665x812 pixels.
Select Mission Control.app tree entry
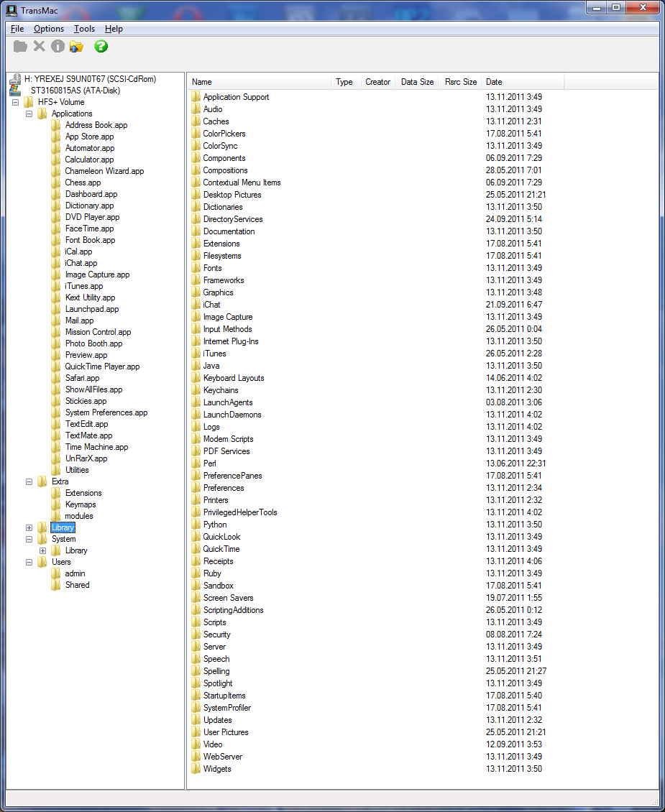[x=98, y=332]
